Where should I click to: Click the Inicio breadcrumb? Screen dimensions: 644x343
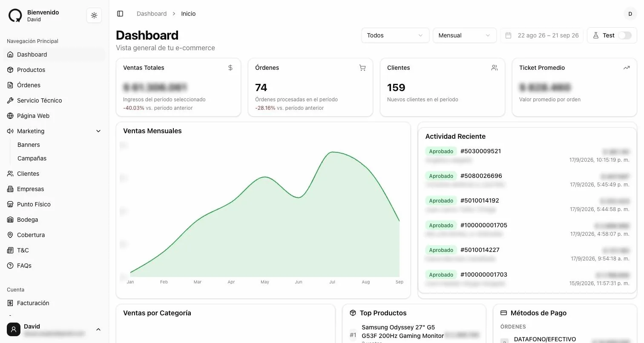[188, 14]
